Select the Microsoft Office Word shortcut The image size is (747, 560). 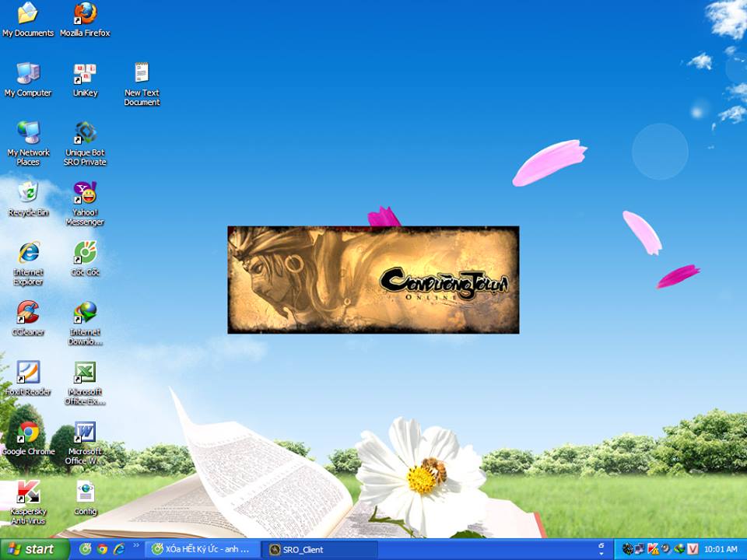pos(85,443)
